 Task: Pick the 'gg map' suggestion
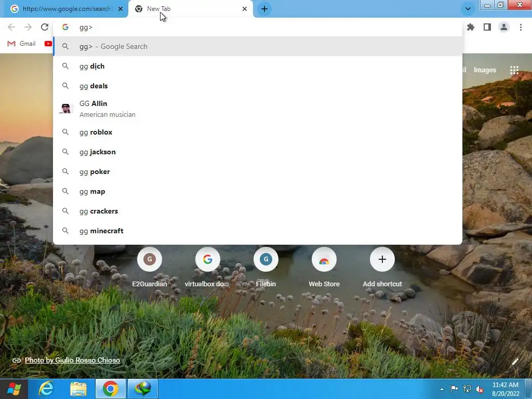(258, 191)
